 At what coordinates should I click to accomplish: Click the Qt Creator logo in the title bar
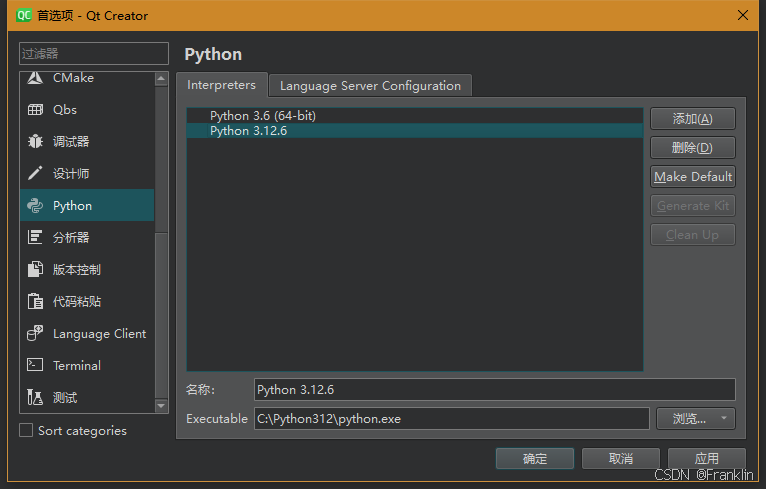click(x=23, y=16)
